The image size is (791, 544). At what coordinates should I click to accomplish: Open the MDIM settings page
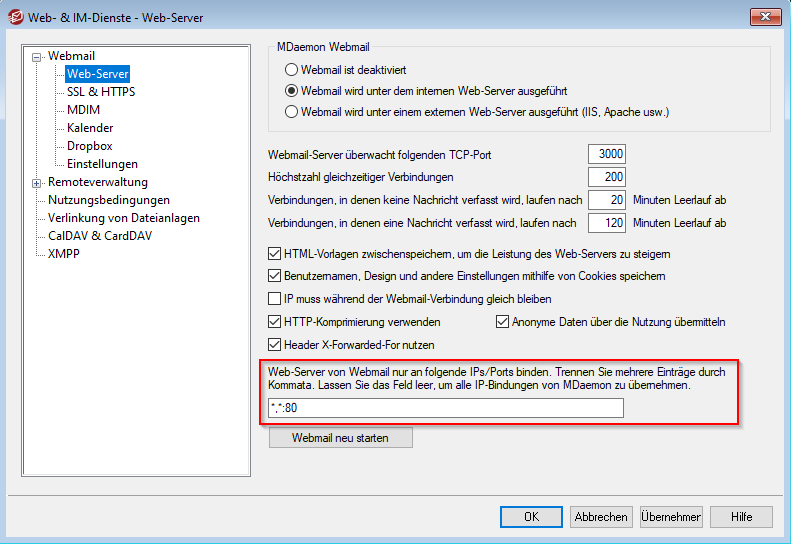[x=83, y=110]
